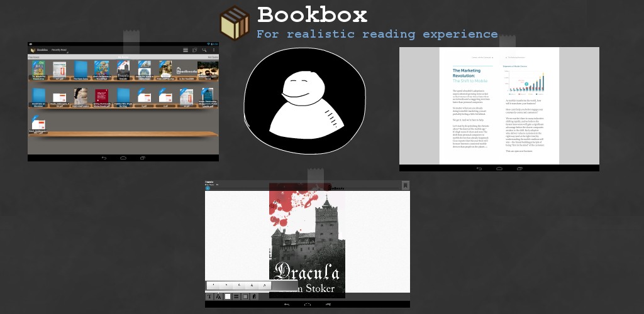This screenshot has width=644, height=314.
Task: Open search with the magnifier icon on bookshelf
Action: [204, 50]
